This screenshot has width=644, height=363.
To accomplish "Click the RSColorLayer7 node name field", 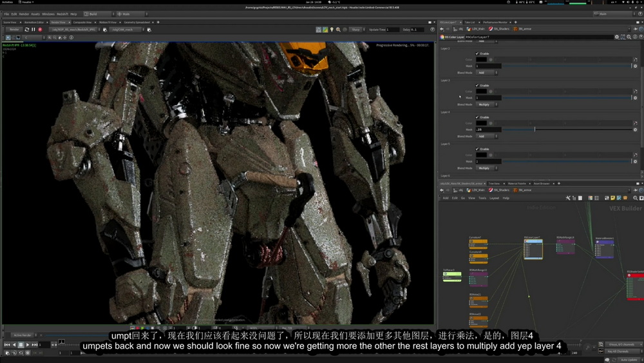I will coord(538,37).
